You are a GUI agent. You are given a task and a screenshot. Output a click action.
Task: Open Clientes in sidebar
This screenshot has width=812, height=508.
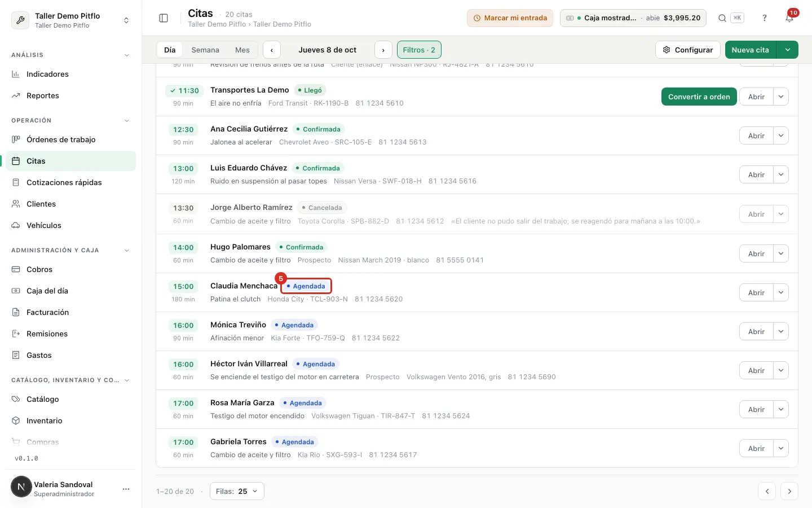pyautogui.click(x=71, y=204)
